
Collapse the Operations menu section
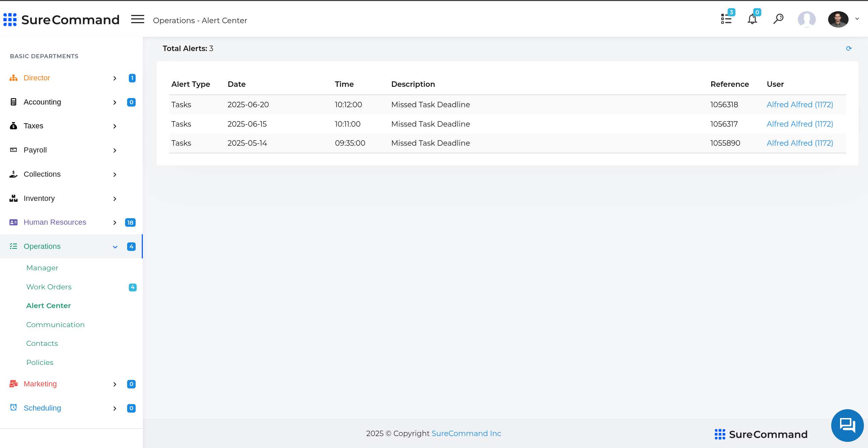pyautogui.click(x=115, y=247)
